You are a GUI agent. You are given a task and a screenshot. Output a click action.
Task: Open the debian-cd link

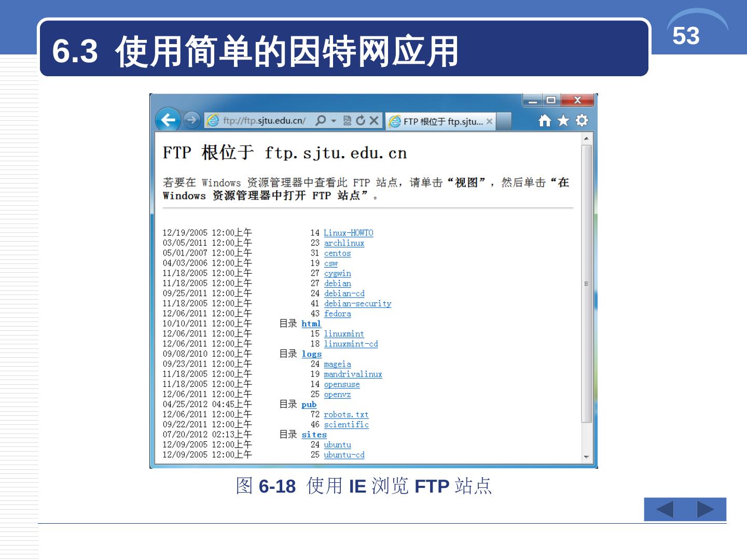[344, 293]
